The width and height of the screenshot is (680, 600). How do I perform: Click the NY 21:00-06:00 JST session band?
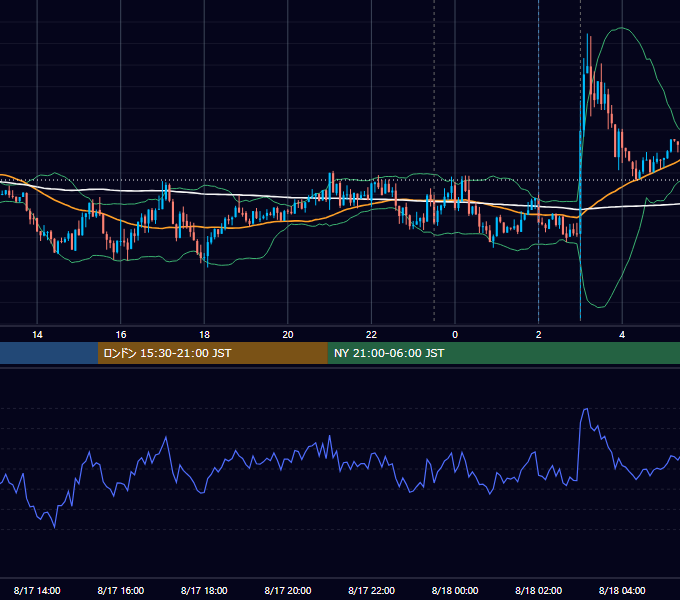(x=503, y=353)
